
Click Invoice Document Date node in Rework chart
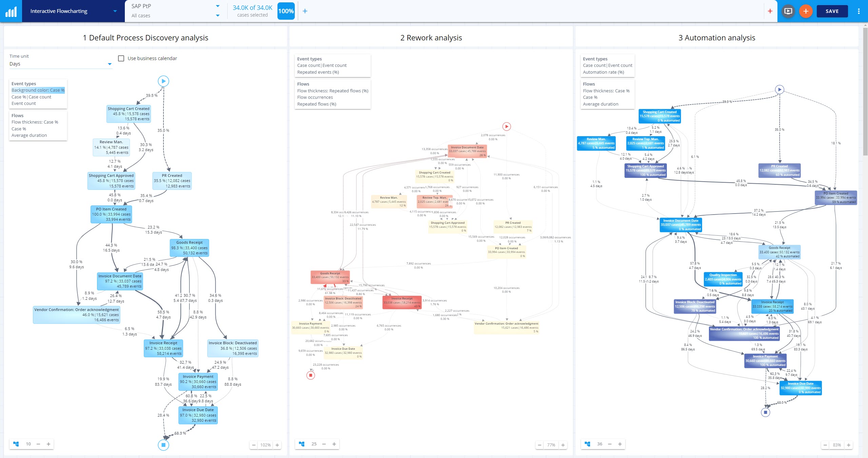[467, 151]
